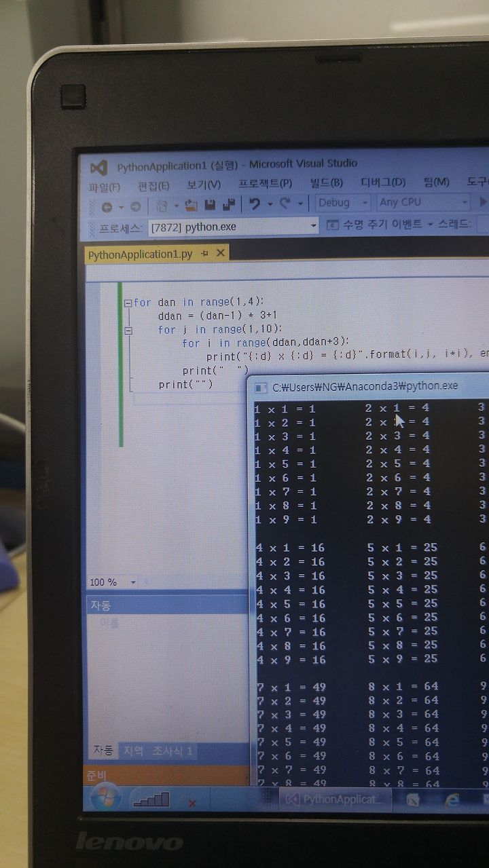
Task: Open the New Project dropdown arrow
Action: [175, 205]
